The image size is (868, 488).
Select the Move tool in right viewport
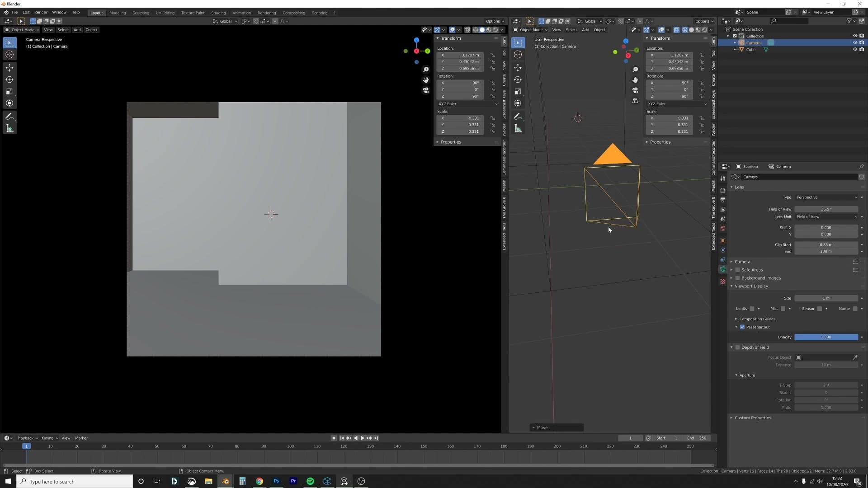pos(518,68)
